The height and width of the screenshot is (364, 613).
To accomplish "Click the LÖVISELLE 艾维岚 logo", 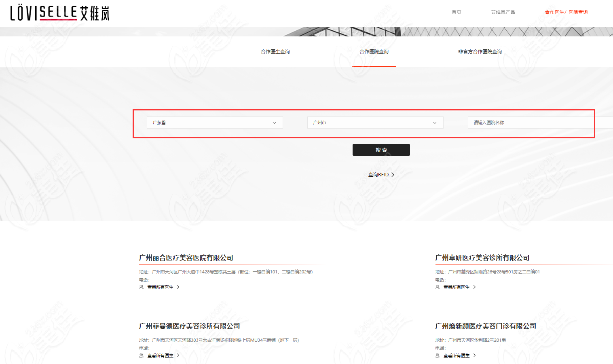I will pos(60,13).
